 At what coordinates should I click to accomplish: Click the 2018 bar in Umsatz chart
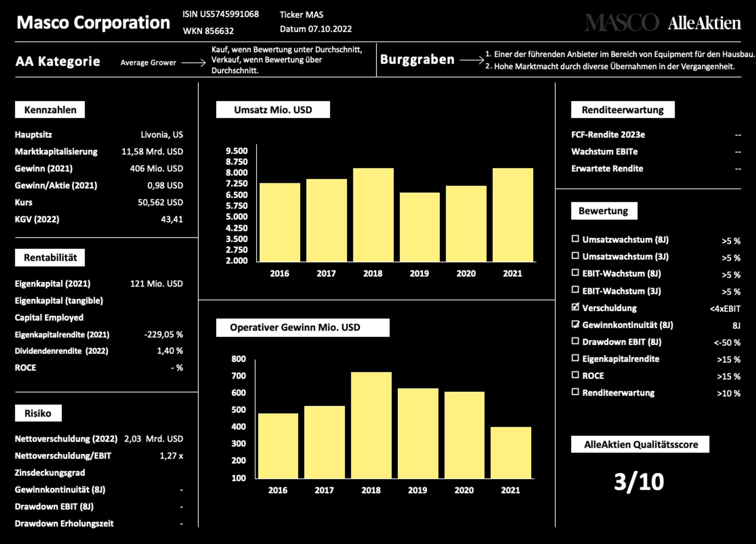coord(373,215)
